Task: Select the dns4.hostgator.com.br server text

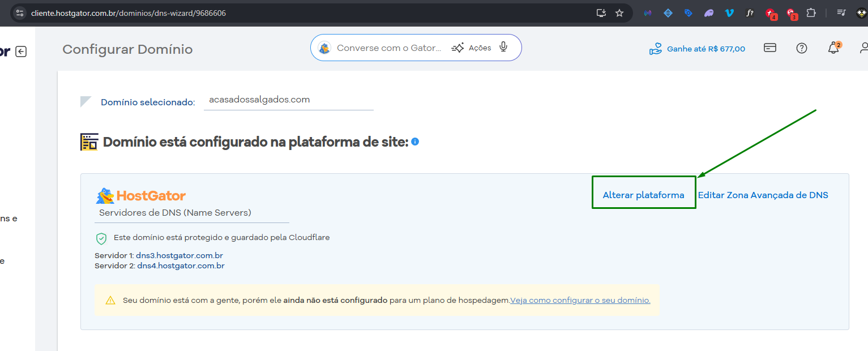Action: pyautogui.click(x=181, y=266)
